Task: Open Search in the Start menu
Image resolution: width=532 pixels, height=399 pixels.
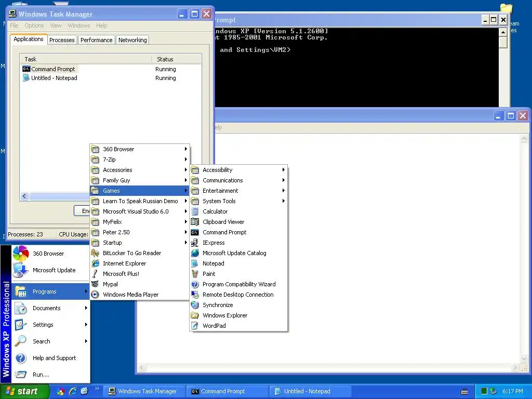Action: tap(51, 341)
